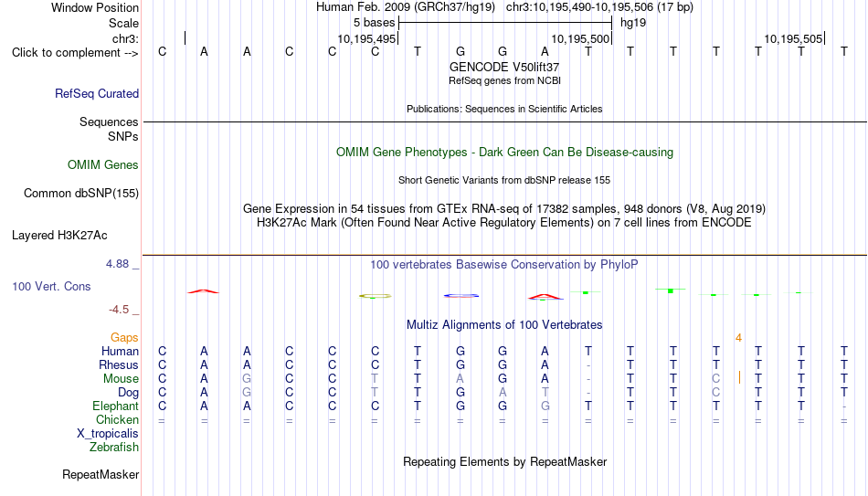868x496 pixels.
Task: Select the Mouse species label
Action: (x=121, y=379)
